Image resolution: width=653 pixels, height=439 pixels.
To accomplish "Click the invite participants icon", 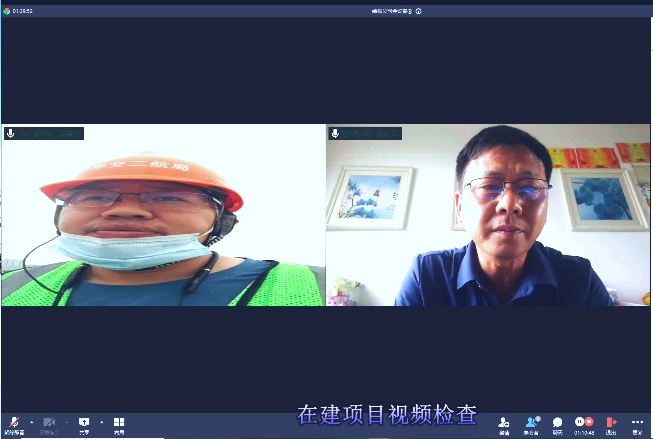I will (x=504, y=423).
